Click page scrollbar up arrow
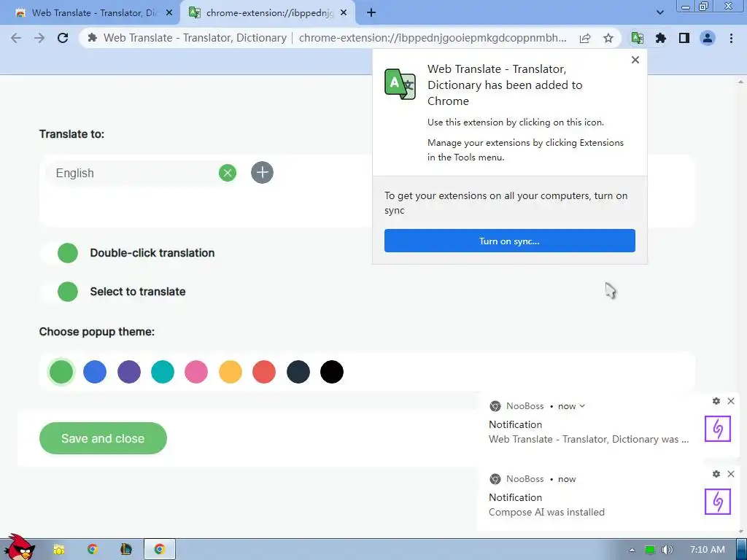 740,82
